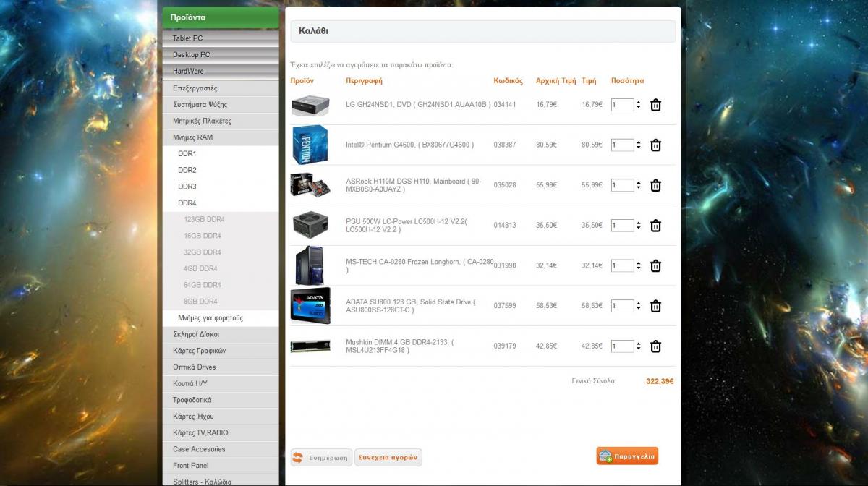Open the Intel Pentium box thumbnail
The image size is (868, 486).
310,145
